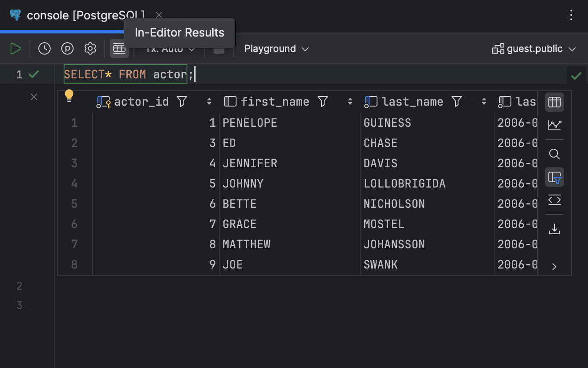Screen dimensions: 588x368
Task: Export the query results via download icon
Action: pyautogui.click(x=554, y=229)
